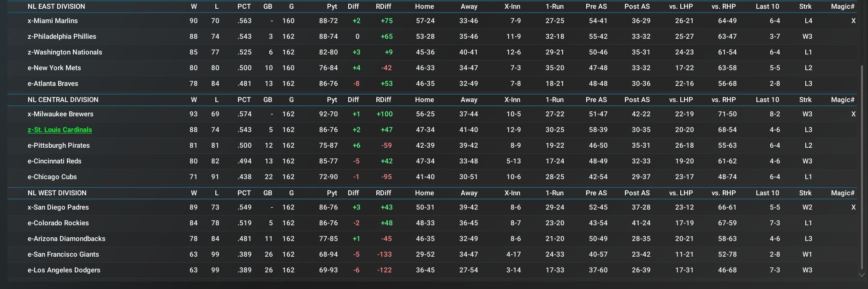Sort NL East Division by PCT column
868x289 pixels.
[244, 6]
